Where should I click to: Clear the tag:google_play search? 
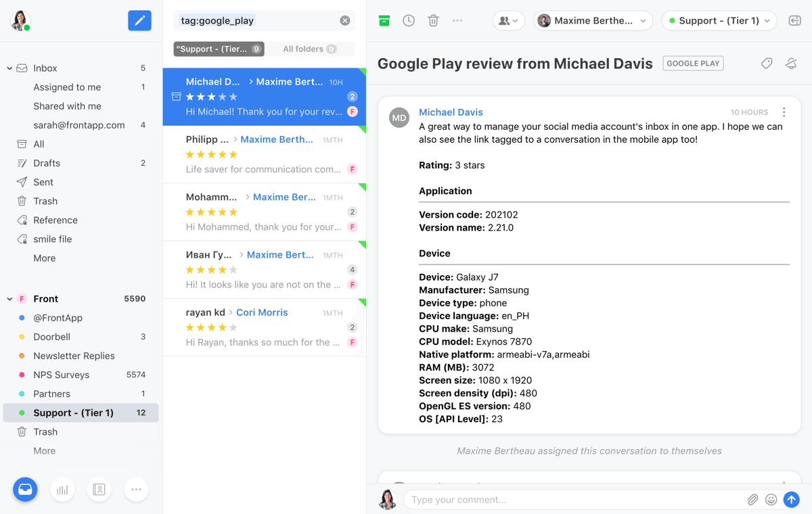pos(345,21)
